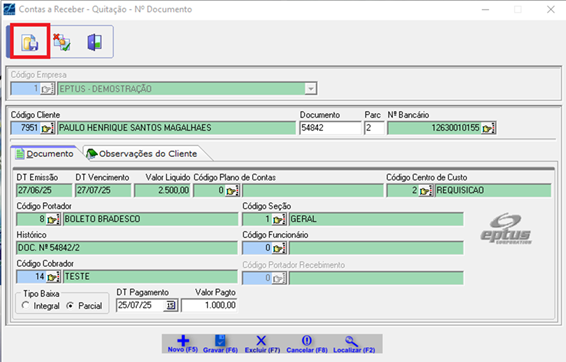Click the toolbar icon with red X and green check
The height and width of the screenshot is (362, 566).
click(62, 42)
